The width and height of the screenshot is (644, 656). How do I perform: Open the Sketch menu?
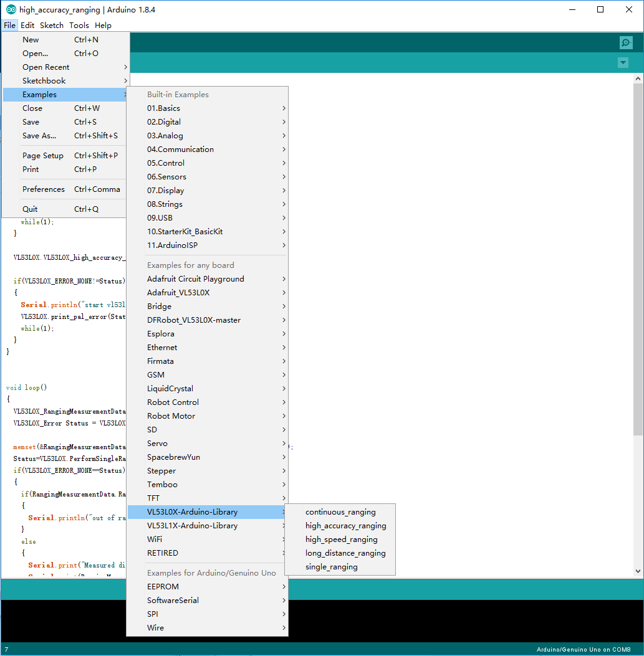tap(52, 25)
